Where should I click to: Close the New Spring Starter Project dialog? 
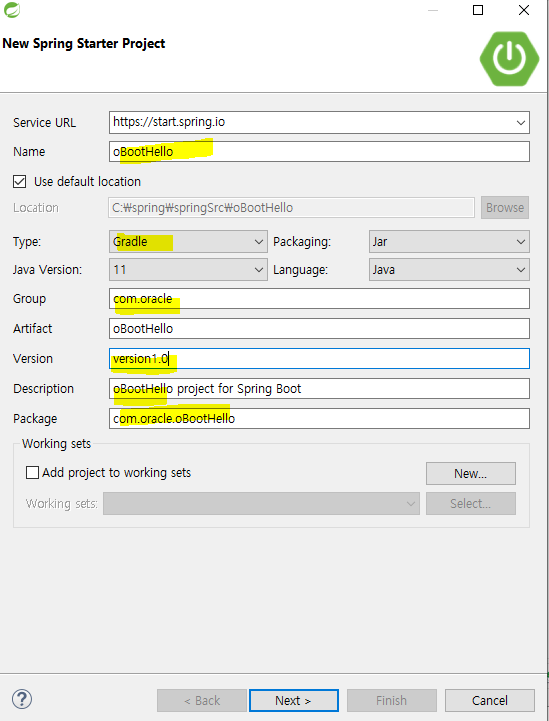pos(524,10)
